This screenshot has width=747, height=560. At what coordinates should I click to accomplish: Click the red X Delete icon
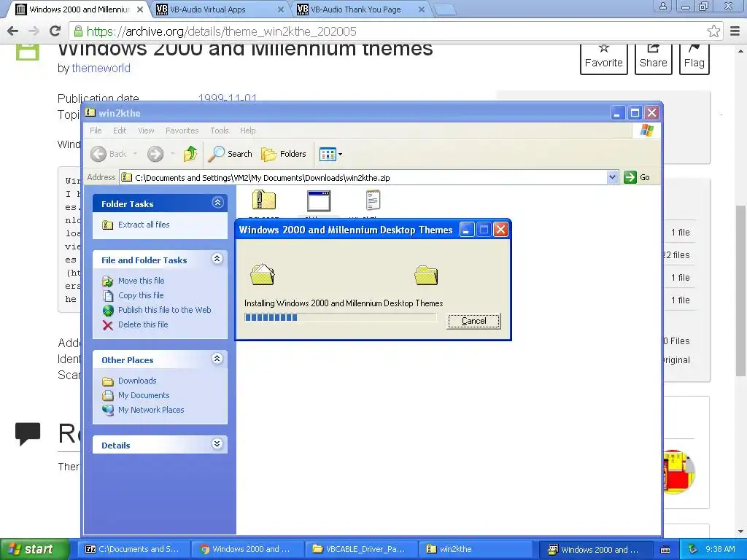click(x=108, y=325)
